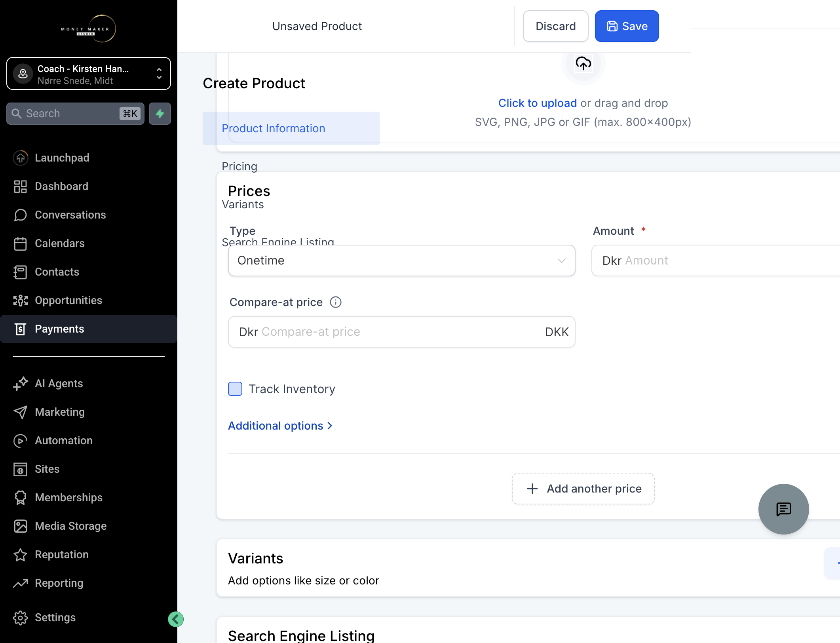Screen dimensions: 840x643
Task: Click the Discard button
Action: click(x=555, y=26)
